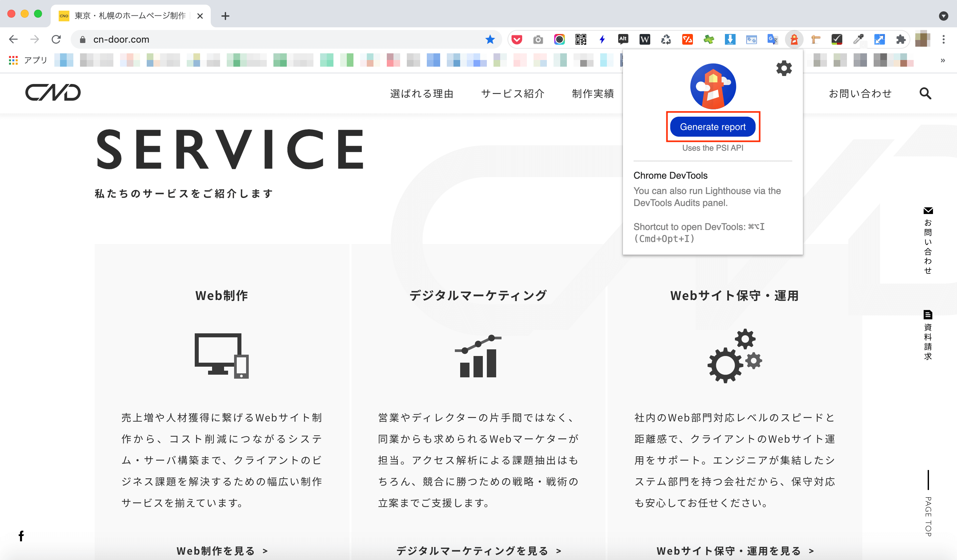957x560 pixels.
Task: Jump to PAGE TOP
Action: pos(928,503)
